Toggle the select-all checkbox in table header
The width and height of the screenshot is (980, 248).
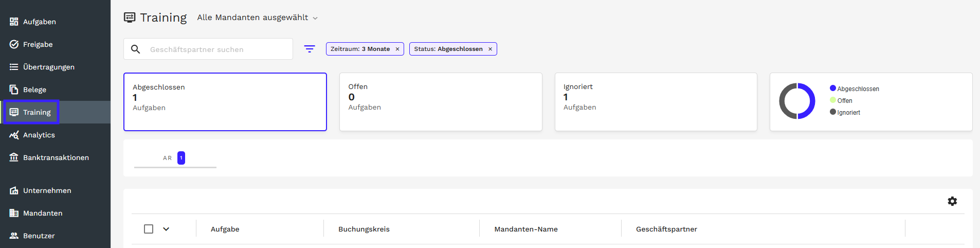(x=149, y=229)
